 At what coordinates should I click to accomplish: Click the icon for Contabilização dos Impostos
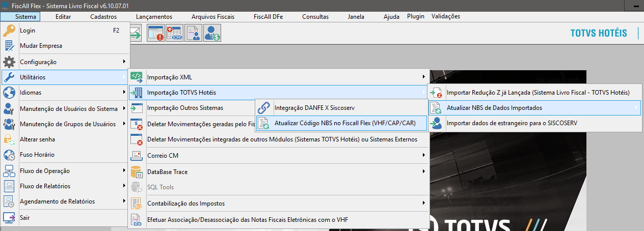click(137, 204)
